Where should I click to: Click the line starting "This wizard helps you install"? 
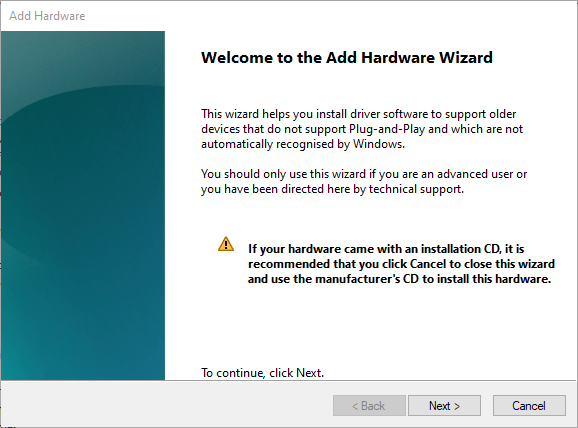point(358,114)
